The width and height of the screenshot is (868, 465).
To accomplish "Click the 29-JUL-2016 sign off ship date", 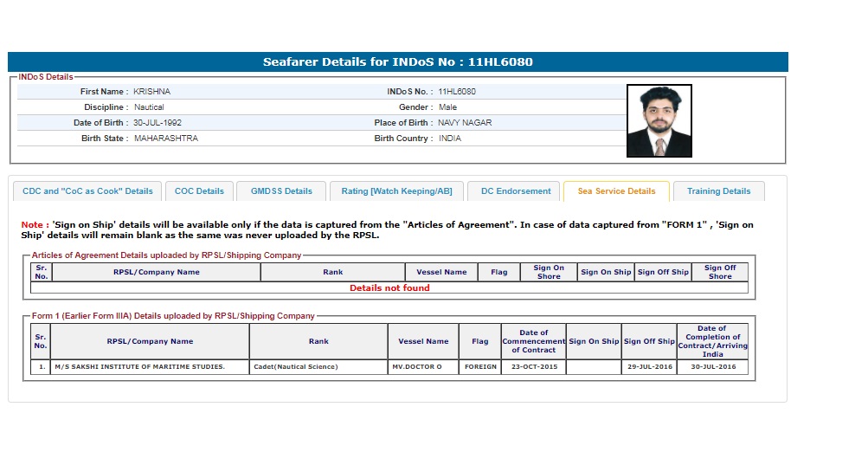I will point(649,367).
